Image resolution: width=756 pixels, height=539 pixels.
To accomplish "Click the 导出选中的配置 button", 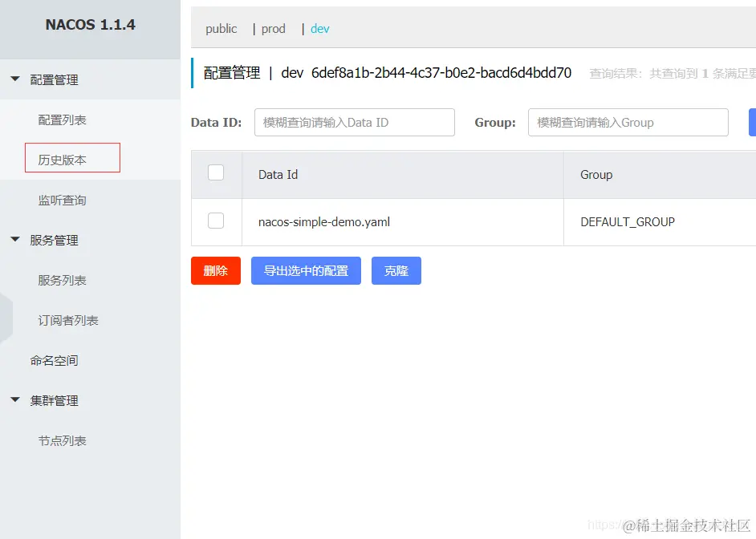I will pos(306,271).
